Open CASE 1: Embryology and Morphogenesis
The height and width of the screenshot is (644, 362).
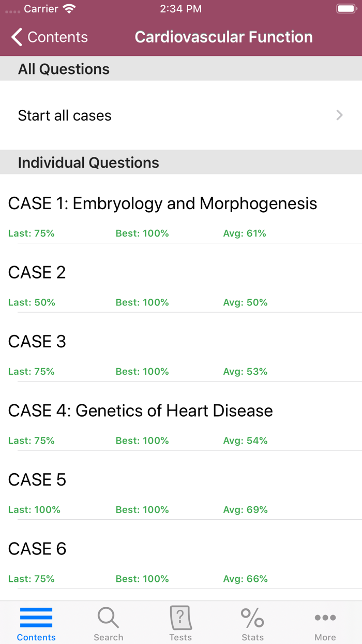coord(162,203)
